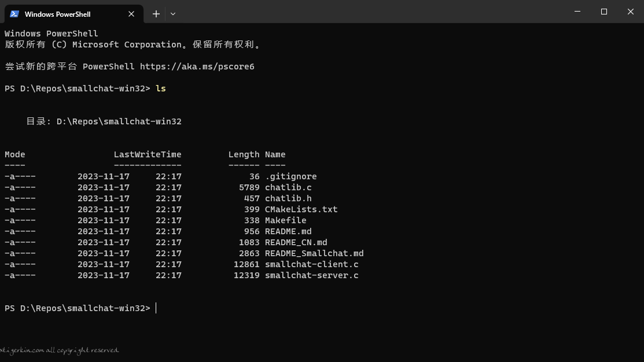
Task: Click the 1083 length value
Action: coord(249,242)
